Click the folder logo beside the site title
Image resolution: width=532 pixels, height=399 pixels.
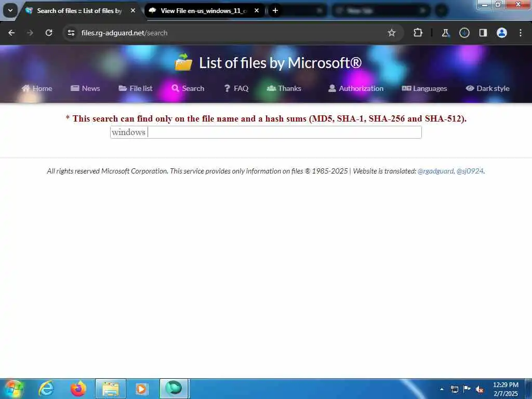183,62
